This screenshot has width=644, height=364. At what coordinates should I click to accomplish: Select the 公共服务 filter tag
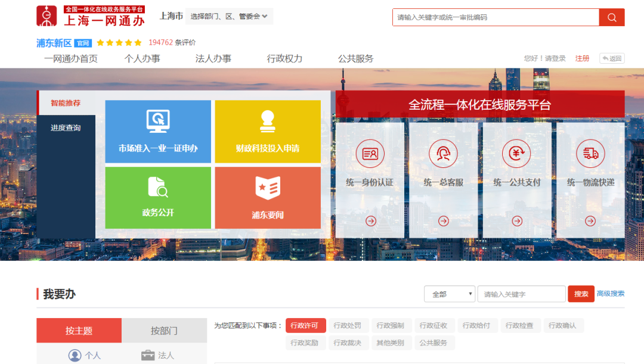[x=434, y=343]
